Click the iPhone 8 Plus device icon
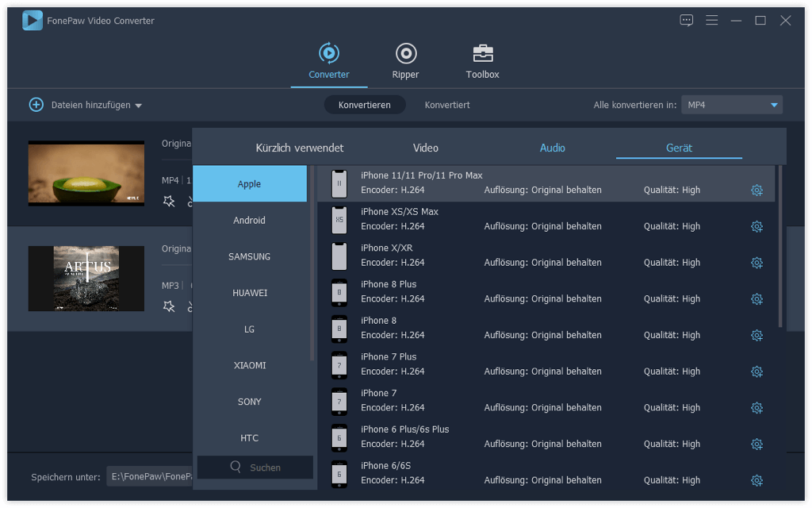 [339, 292]
